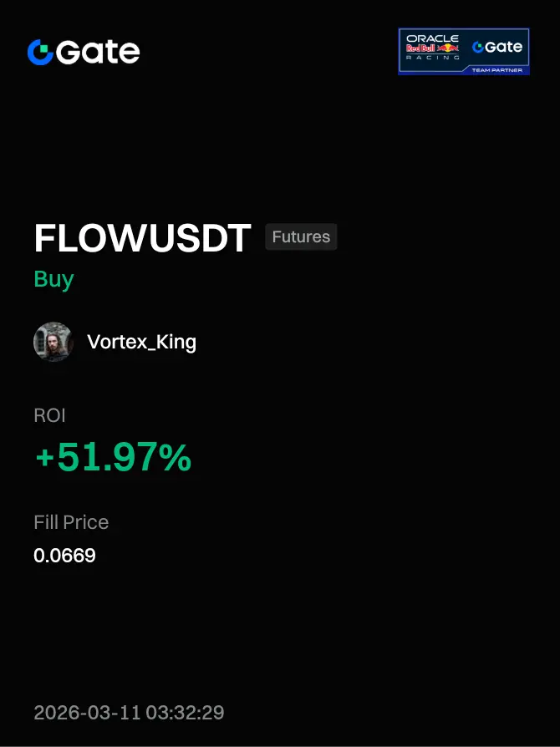Click the RACING text under Red Bull
This screenshot has width=560, height=747.
click(432, 58)
